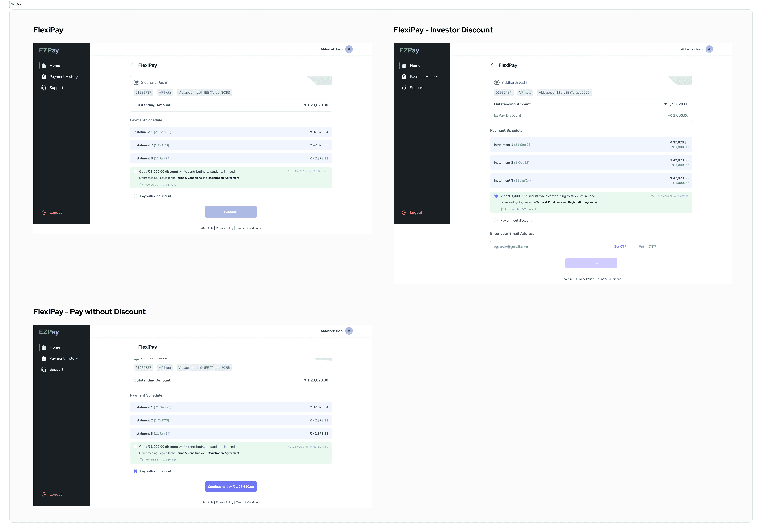Open Payment History label in frame titled just FlexiPay
The width and height of the screenshot is (762, 532).
(64, 77)
